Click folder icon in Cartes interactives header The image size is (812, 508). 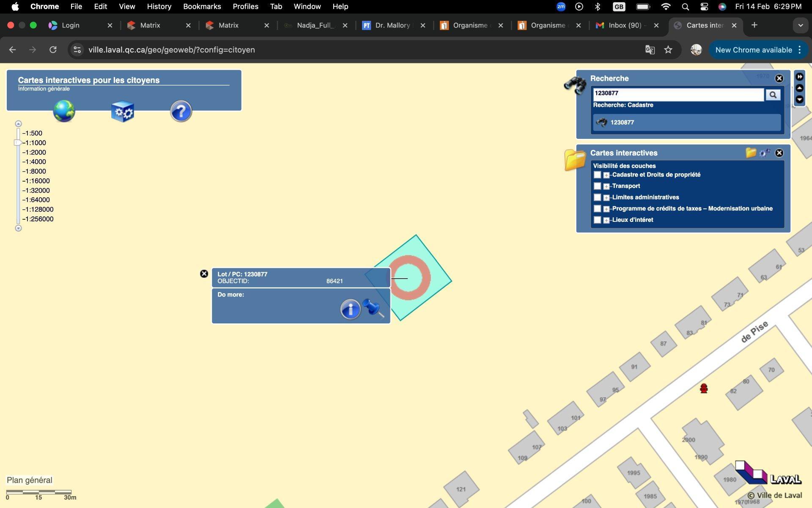coord(751,153)
